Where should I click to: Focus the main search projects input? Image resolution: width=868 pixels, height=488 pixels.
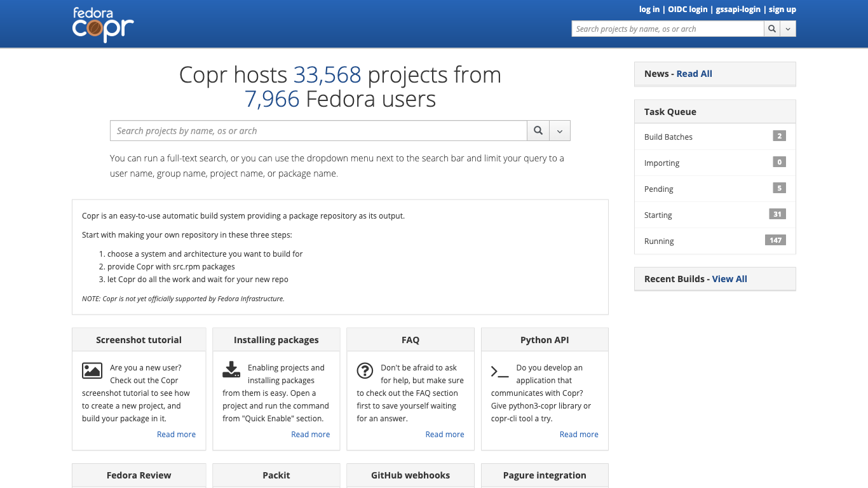click(318, 130)
